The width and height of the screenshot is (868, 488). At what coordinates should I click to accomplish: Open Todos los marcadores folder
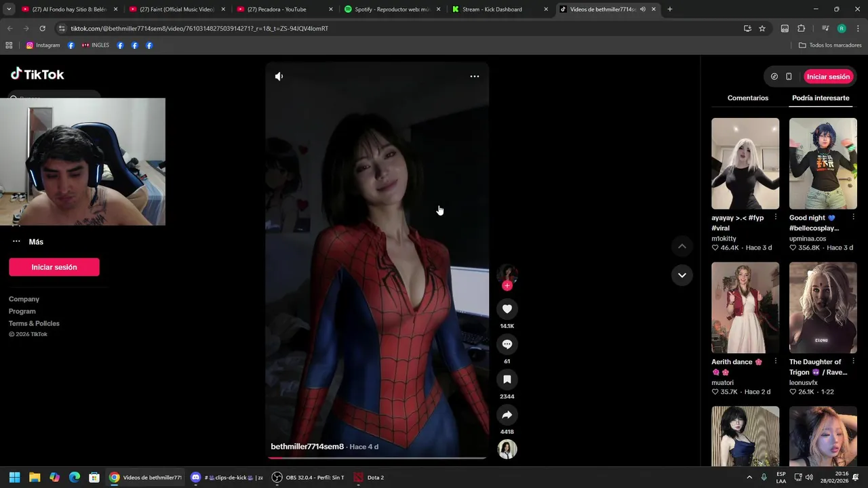(830, 45)
